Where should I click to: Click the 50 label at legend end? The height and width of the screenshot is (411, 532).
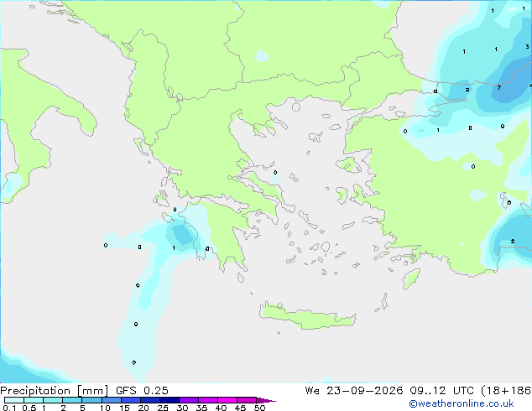[x=260, y=408]
